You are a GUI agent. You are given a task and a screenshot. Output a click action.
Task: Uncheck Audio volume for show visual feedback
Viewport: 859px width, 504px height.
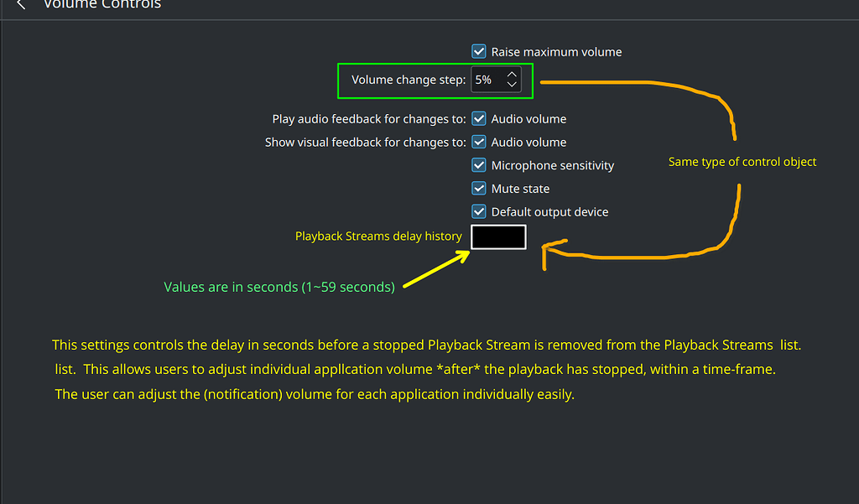pos(479,143)
